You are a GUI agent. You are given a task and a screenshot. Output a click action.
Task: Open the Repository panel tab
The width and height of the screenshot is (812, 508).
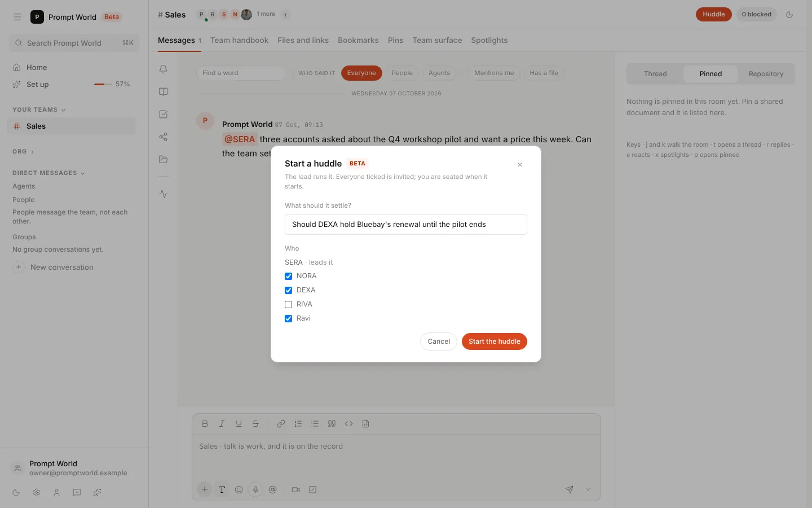pyautogui.click(x=766, y=74)
